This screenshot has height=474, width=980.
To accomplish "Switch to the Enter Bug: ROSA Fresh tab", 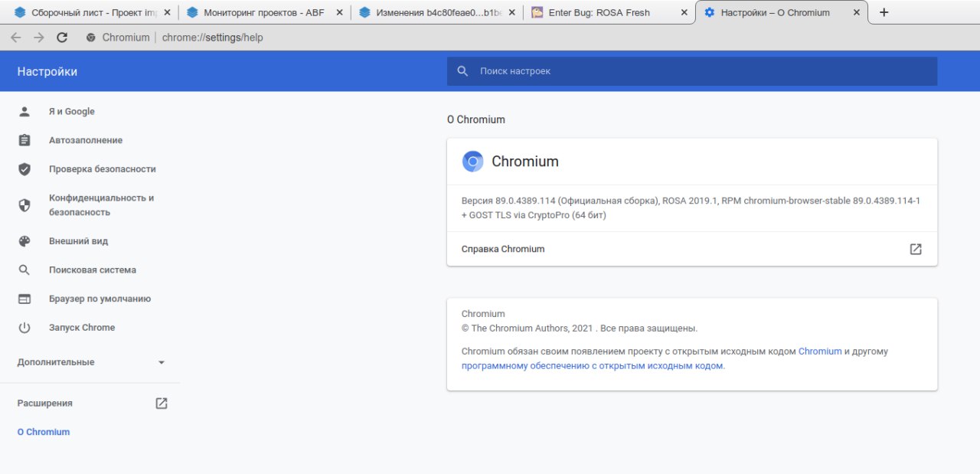I will pos(609,12).
